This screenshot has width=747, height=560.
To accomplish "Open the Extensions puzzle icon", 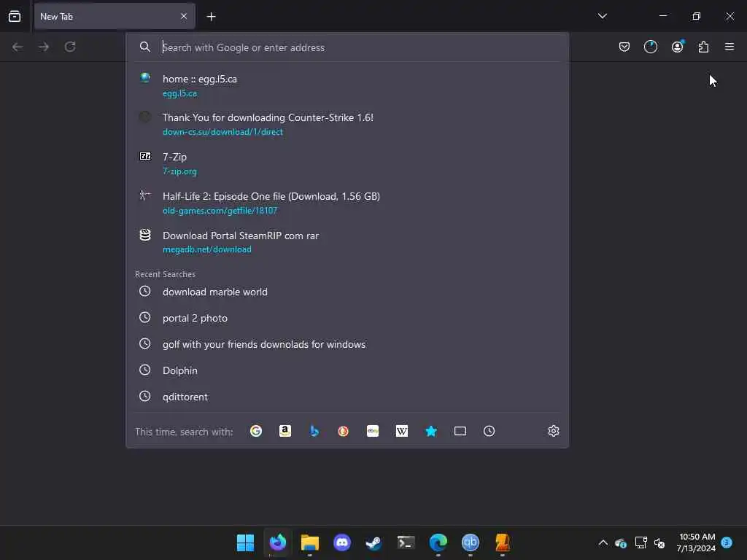I will pos(703,47).
